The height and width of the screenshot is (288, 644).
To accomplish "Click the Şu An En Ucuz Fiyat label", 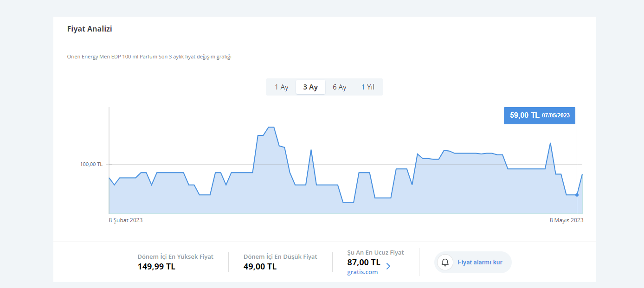I will pyautogui.click(x=375, y=253).
